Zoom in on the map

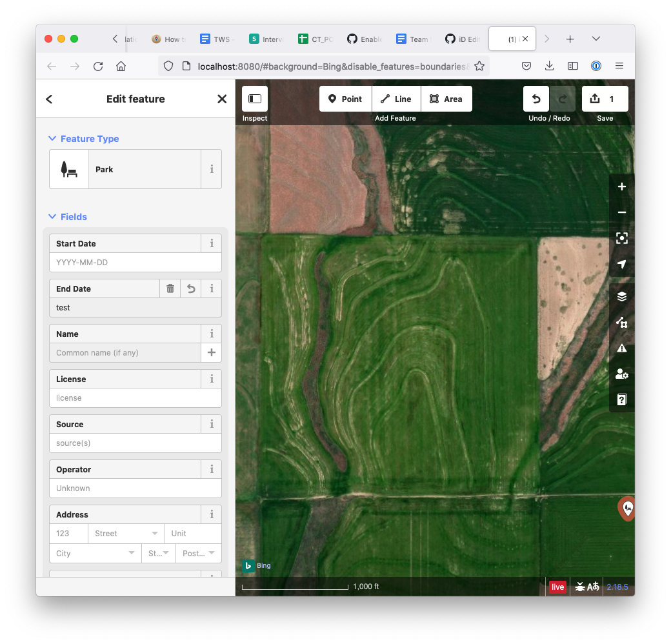[x=622, y=187]
